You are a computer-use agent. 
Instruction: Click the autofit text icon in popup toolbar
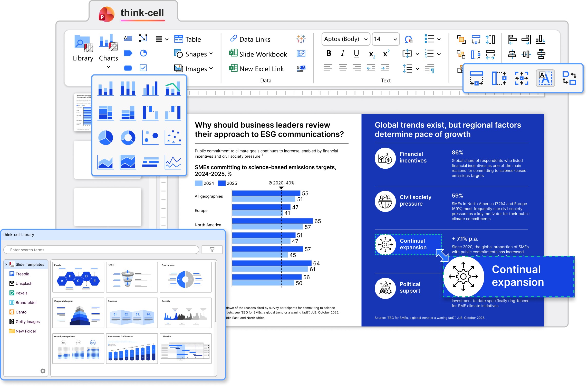tap(545, 78)
